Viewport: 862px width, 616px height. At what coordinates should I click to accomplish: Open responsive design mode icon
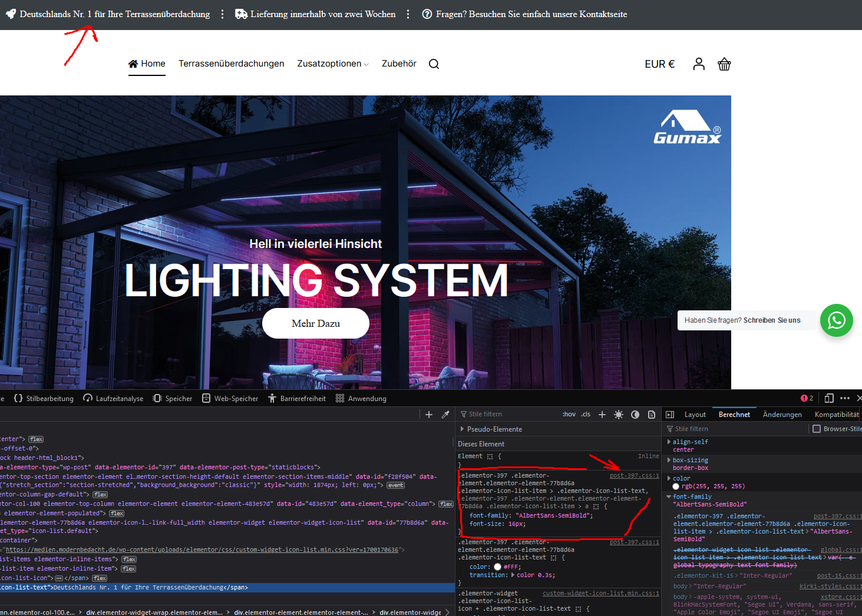(x=829, y=398)
